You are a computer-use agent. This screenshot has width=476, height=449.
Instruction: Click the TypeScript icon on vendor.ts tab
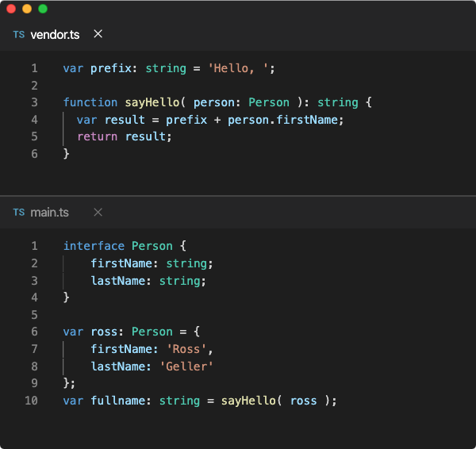(x=19, y=35)
